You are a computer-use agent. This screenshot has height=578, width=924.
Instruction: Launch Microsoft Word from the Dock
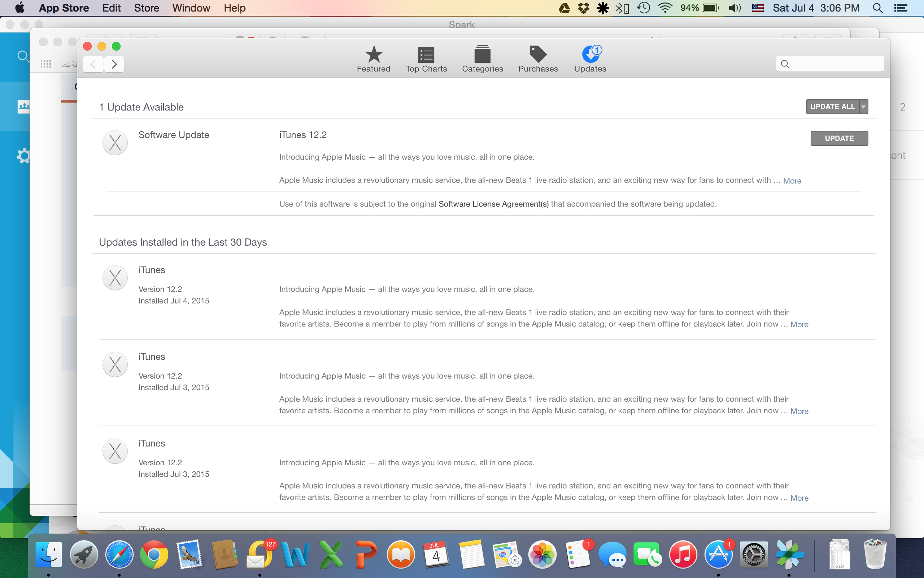(295, 554)
